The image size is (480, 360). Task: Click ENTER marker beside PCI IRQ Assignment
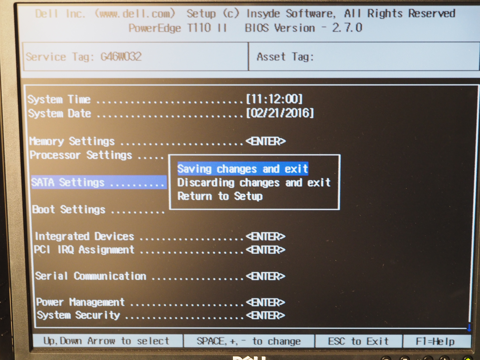coord(266,250)
